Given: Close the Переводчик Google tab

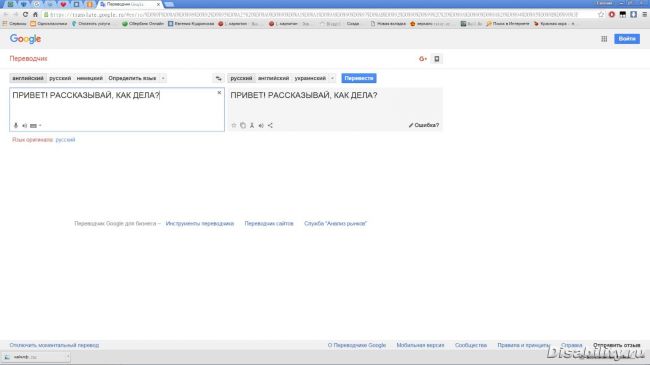Looking at the screenshot, I should point(158,4).
